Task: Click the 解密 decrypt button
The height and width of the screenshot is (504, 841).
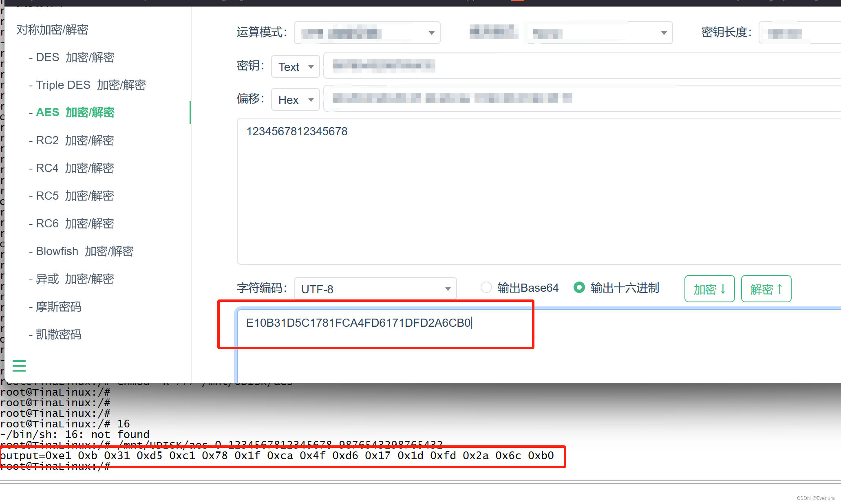Action: [x=766, y=288]
